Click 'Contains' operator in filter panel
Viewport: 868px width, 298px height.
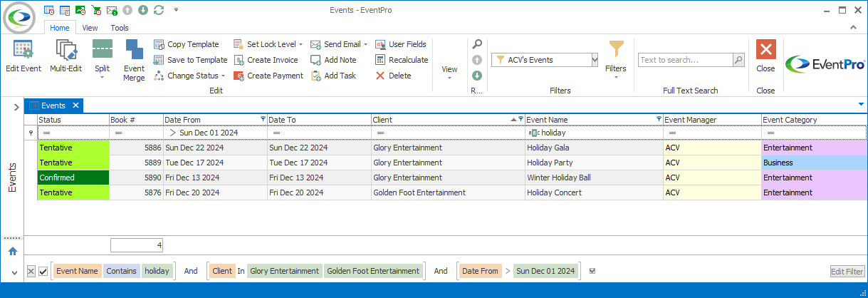(x=122, y=271)
